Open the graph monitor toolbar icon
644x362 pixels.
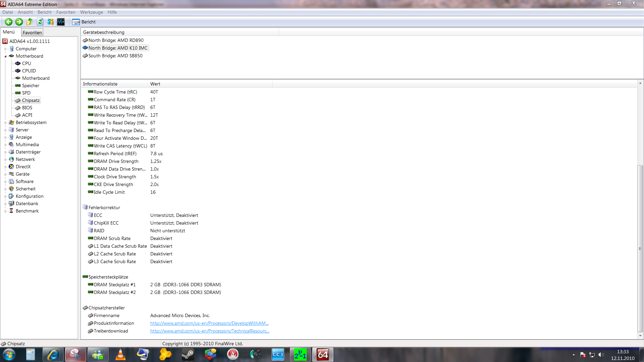point(61,22)
